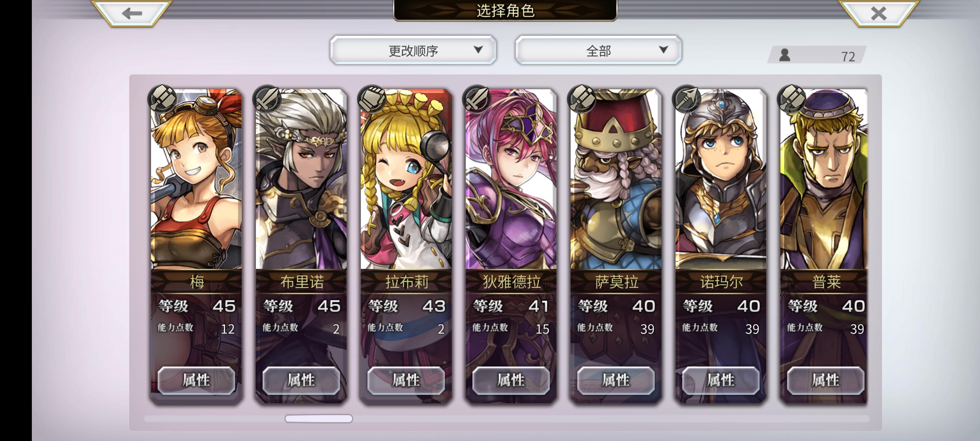Open 属性 for character 普莱

coord(826,380)
